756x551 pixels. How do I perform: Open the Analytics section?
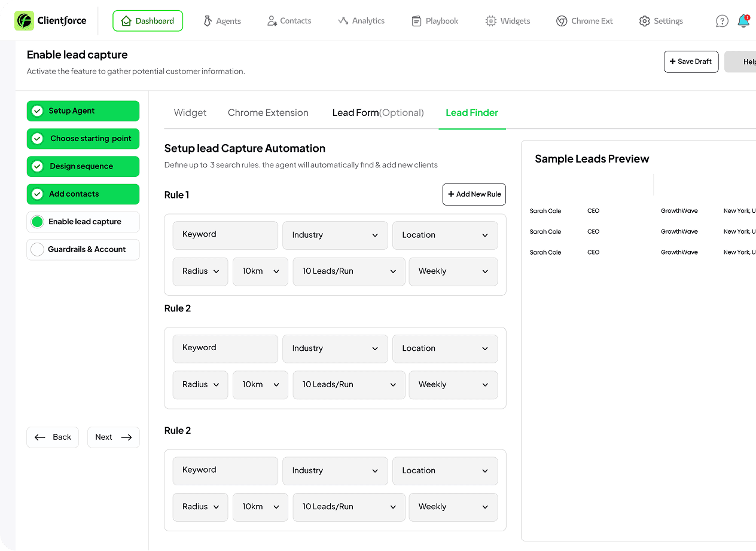pyautogui.click(x=361, y=21)
